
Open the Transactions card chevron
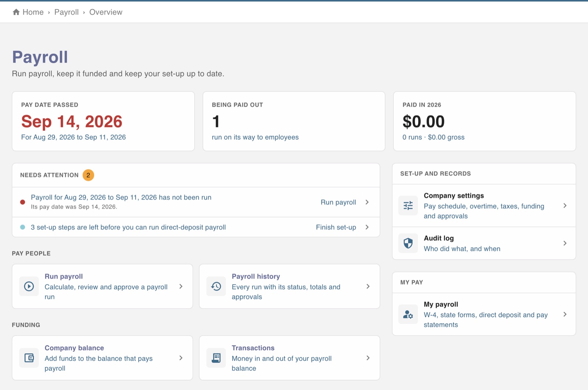[x=368, y=358]
